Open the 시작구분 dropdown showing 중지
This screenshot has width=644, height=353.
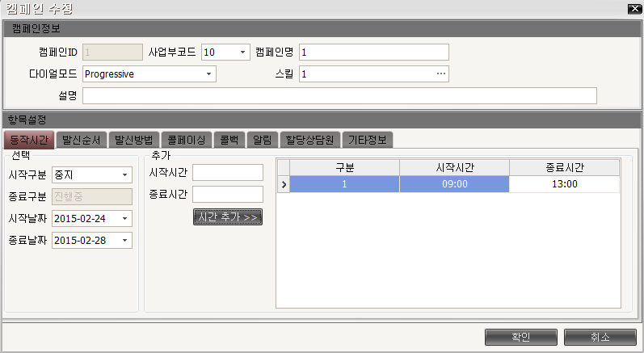(125, 174)
